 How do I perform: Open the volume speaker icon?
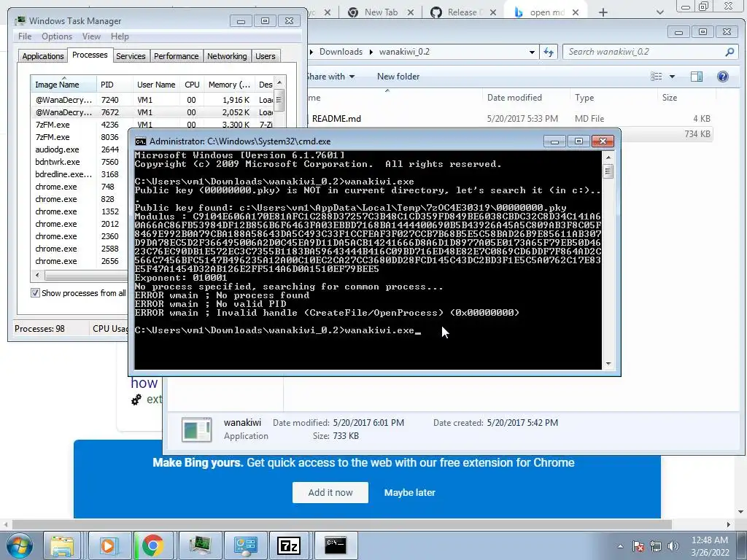point(673,546)
